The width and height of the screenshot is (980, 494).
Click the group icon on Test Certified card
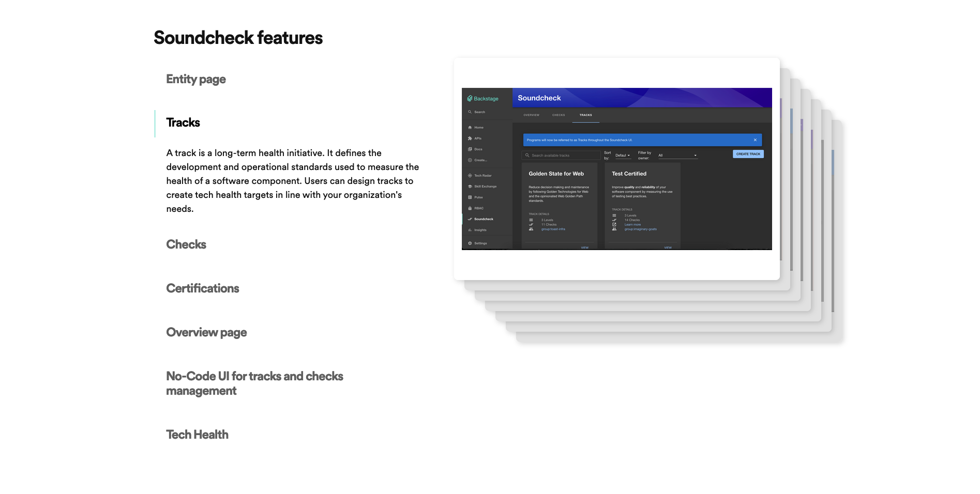[x=614, y=229]
